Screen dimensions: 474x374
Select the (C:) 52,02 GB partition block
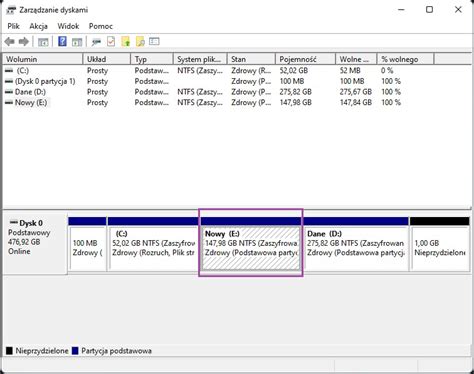pyautogui.click(x=153, y=244)
